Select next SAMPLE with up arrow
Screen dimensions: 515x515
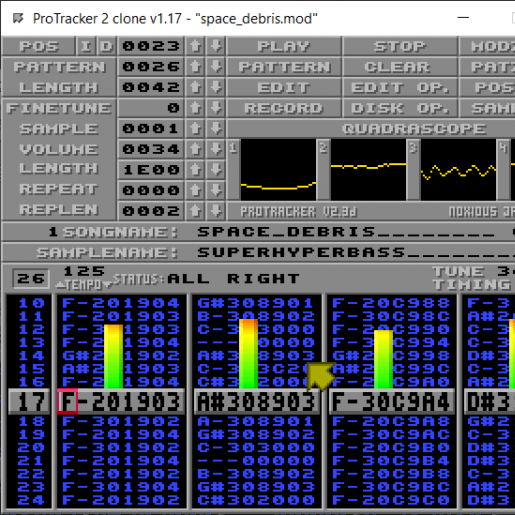tap(195, 129)
